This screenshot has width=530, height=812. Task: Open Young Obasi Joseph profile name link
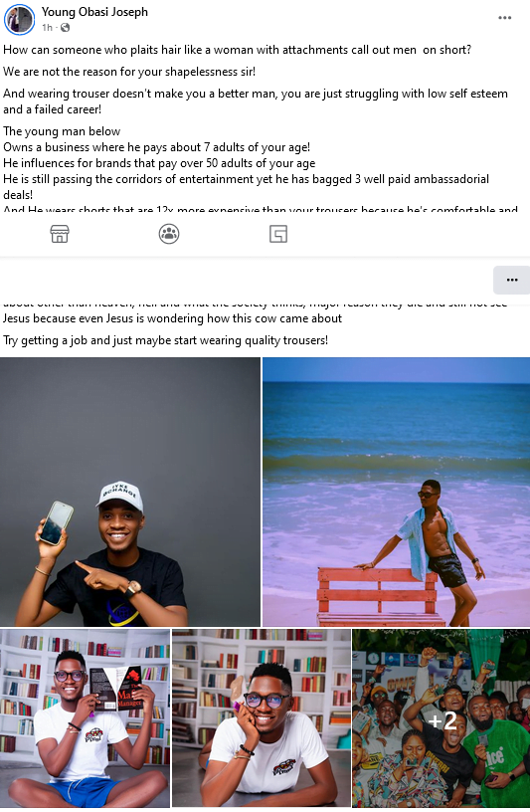[94, 11]
